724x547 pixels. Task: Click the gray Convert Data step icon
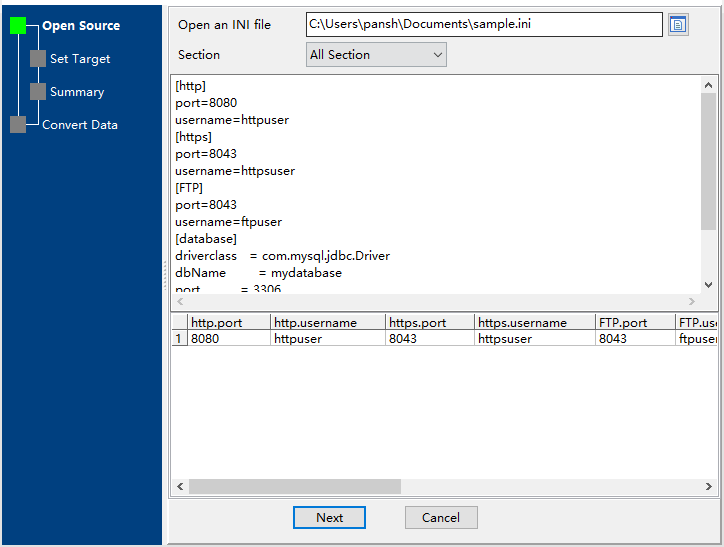[x=18, y=125]
